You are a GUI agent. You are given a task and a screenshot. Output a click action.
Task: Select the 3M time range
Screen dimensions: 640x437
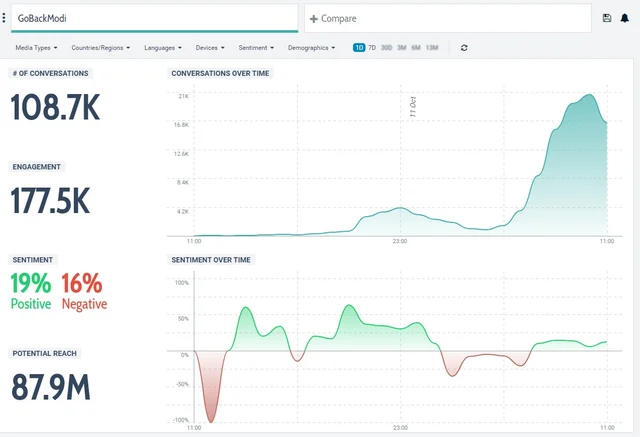(x=402, y=48)
